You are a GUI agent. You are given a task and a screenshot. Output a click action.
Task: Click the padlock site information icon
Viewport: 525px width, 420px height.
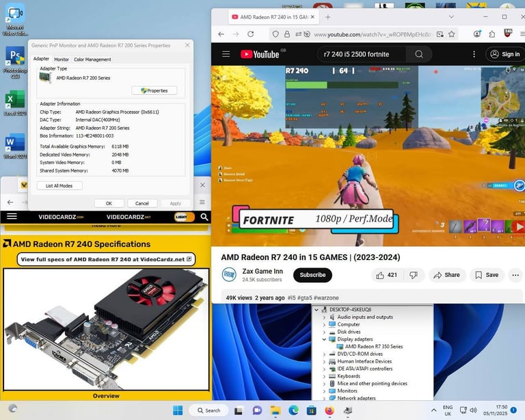coord(287,34)
